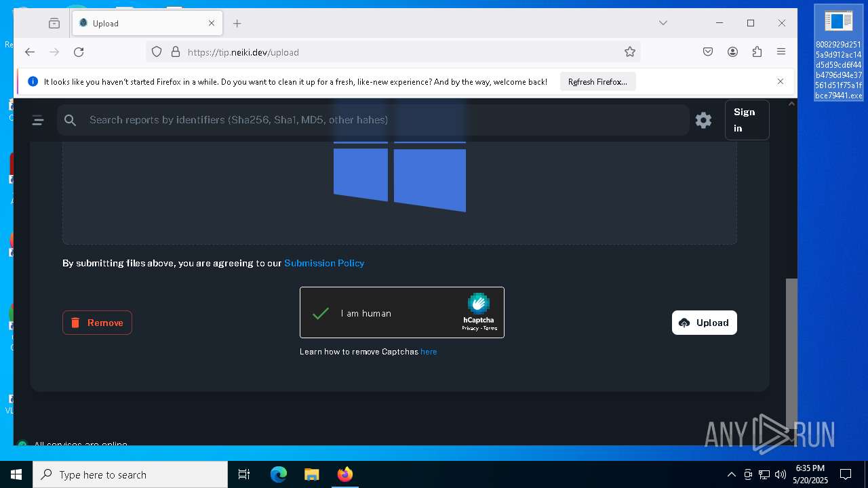Open File Explorer from taskbar
The width and height of the screenshot is (868, 488).
(x=311, y=474)
